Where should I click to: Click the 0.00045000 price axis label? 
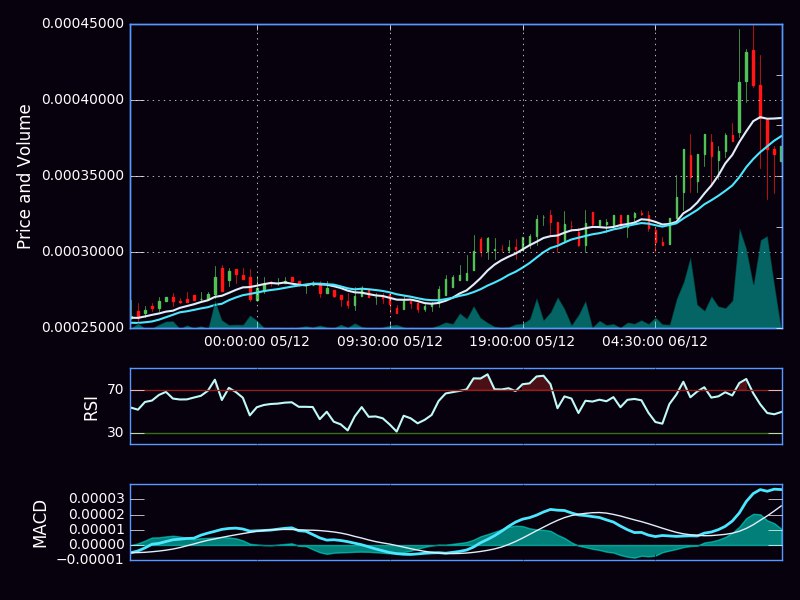click(x=83, y=24)
